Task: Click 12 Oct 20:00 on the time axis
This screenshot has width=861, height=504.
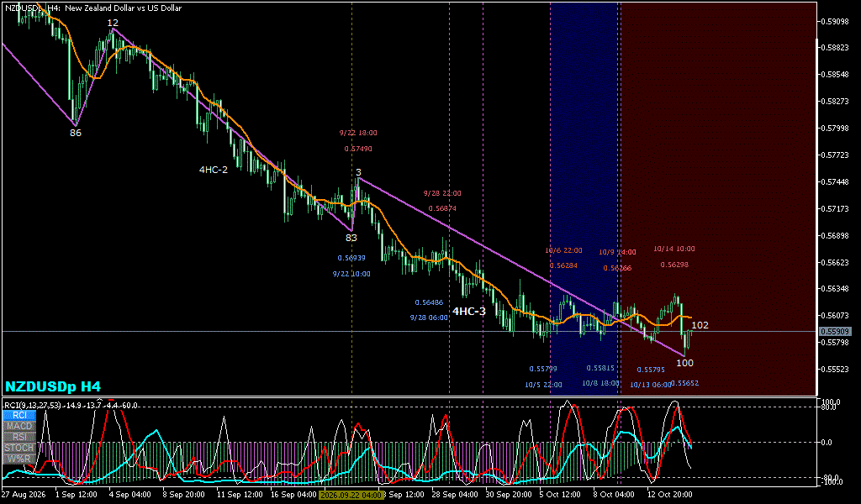Action: coord(669,495)
